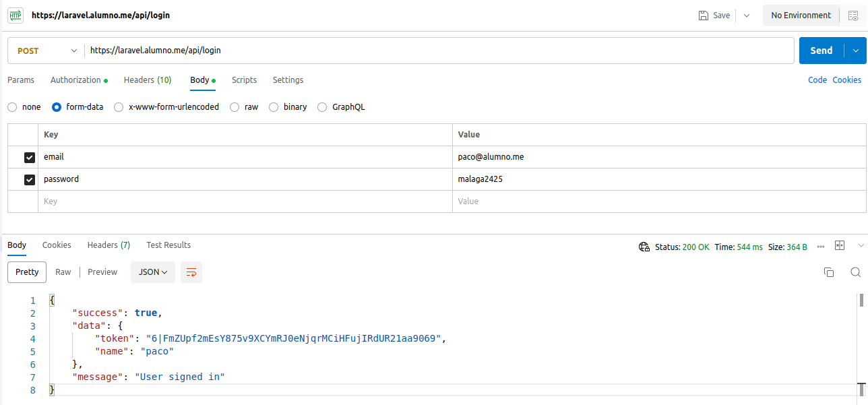Screen dimensions: 868x405
Task: Open the Send button dropdown arrow
Action: click(x=856, y=51)
